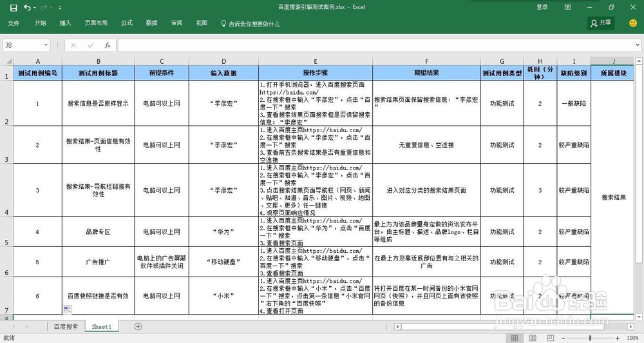Viewport: 644px width, 343px height.
Task: Click the previous sheet navigation arrow
Action: pos(14,326)
